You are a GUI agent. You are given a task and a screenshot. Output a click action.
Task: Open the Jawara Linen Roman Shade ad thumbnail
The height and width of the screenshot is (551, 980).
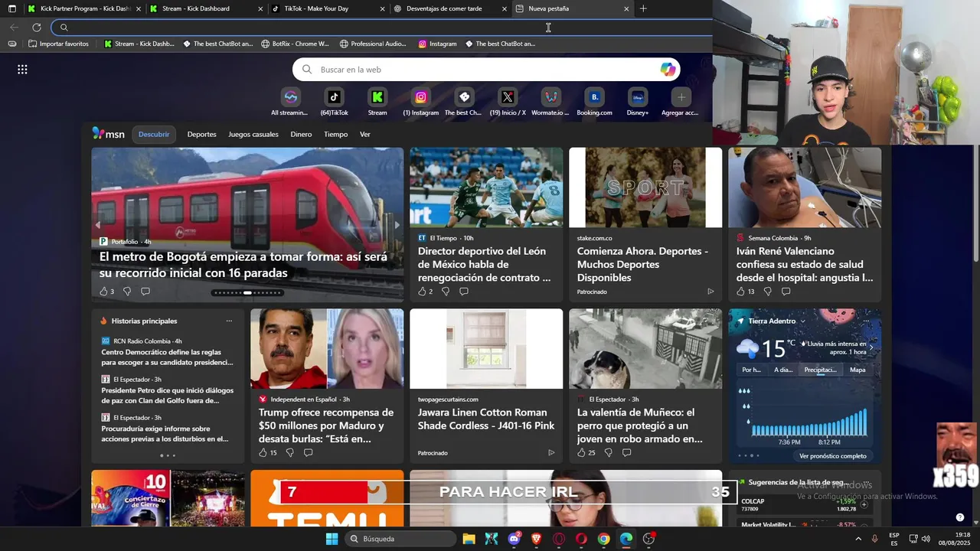[486, 348]
